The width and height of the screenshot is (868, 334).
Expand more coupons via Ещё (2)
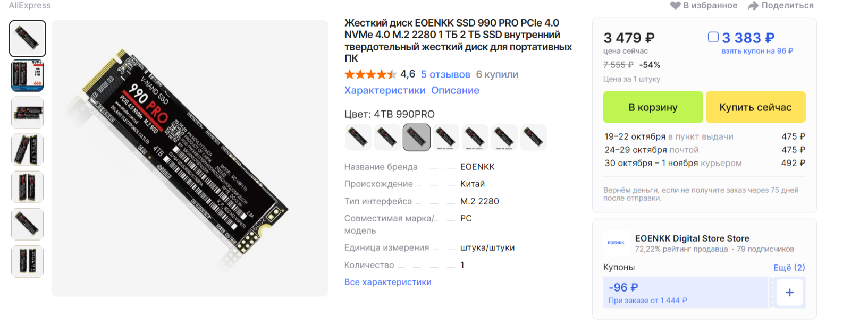(789, 267)
